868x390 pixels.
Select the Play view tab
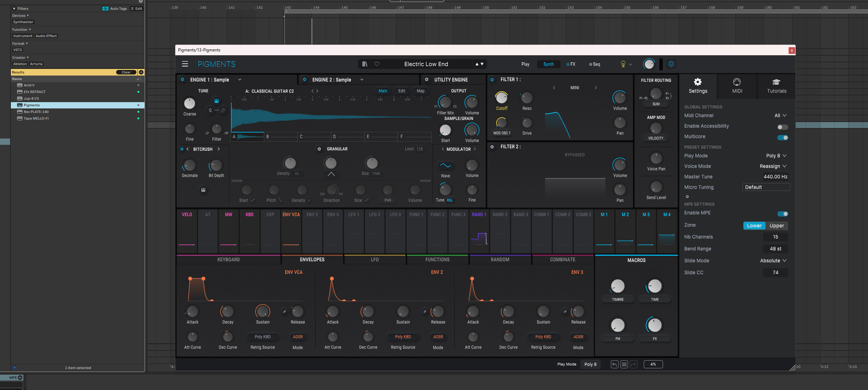pos(525,64)
